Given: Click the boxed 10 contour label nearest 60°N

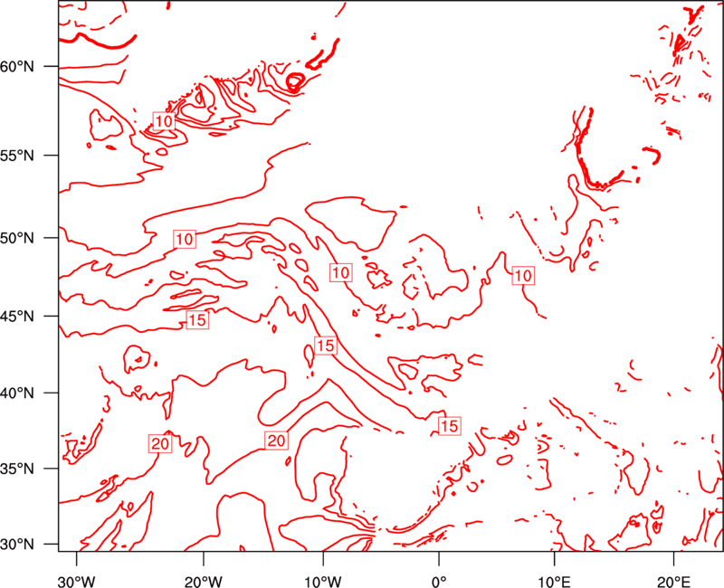Looking at the screenshot, I should pos(164,121).
